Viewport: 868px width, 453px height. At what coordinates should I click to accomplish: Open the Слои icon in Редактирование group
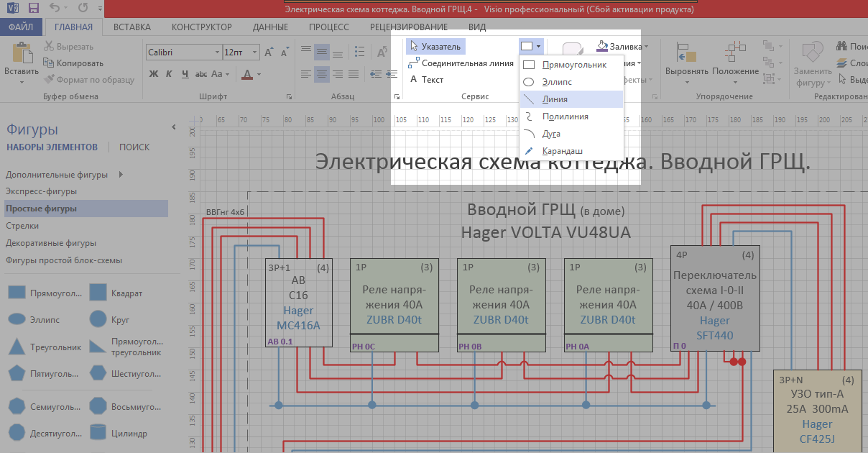[x=843, y=63]
